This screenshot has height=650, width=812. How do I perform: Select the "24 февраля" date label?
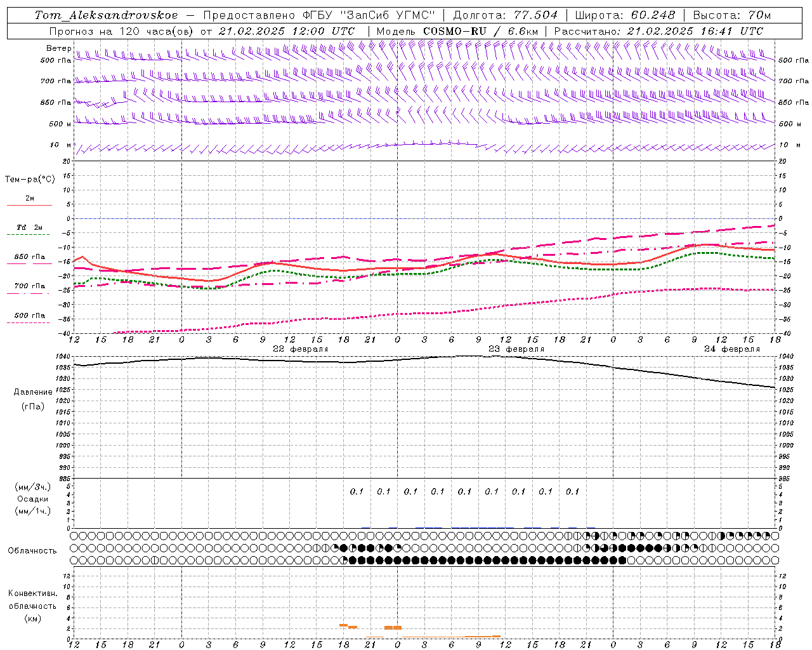click(732, 349)
